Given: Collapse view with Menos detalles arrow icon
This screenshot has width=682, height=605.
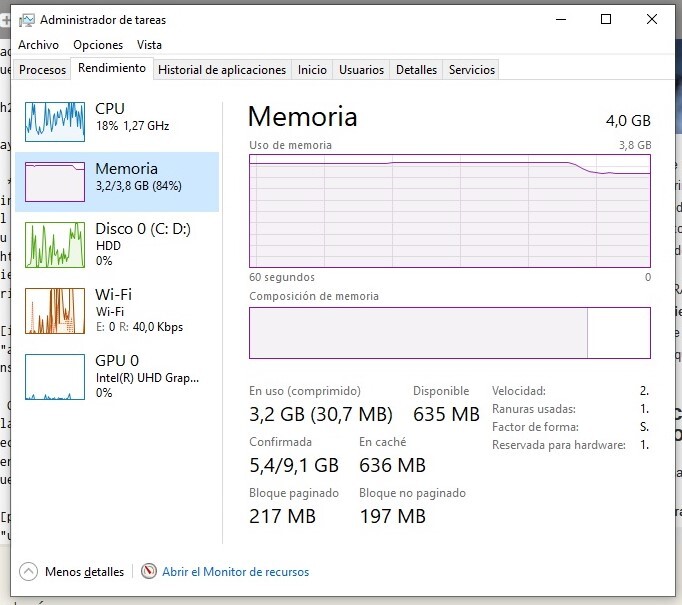Looking at the screenshot, I should click(x=28, y=571).
